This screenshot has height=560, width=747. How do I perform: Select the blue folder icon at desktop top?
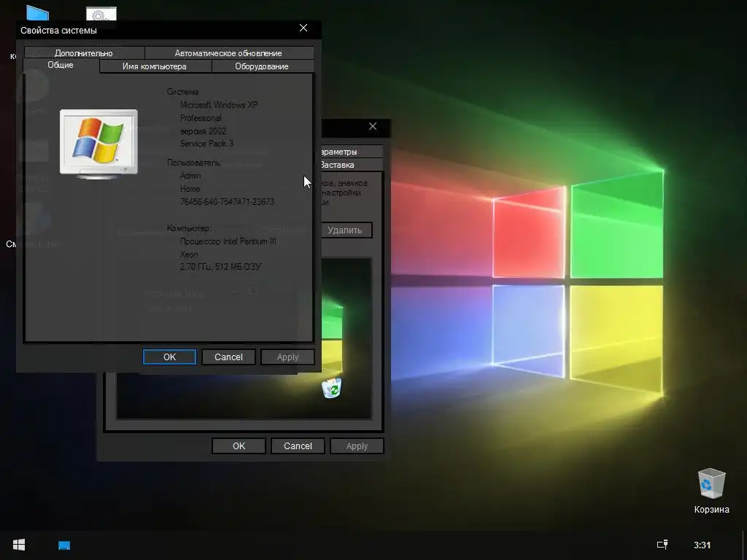(x=38, y=12)
